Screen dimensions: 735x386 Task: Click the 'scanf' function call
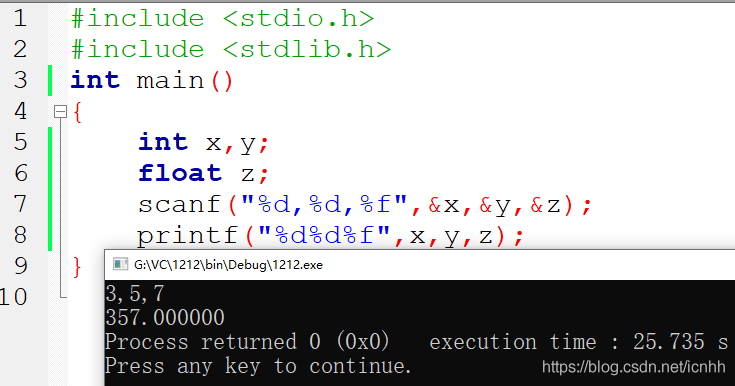point(179,204)
